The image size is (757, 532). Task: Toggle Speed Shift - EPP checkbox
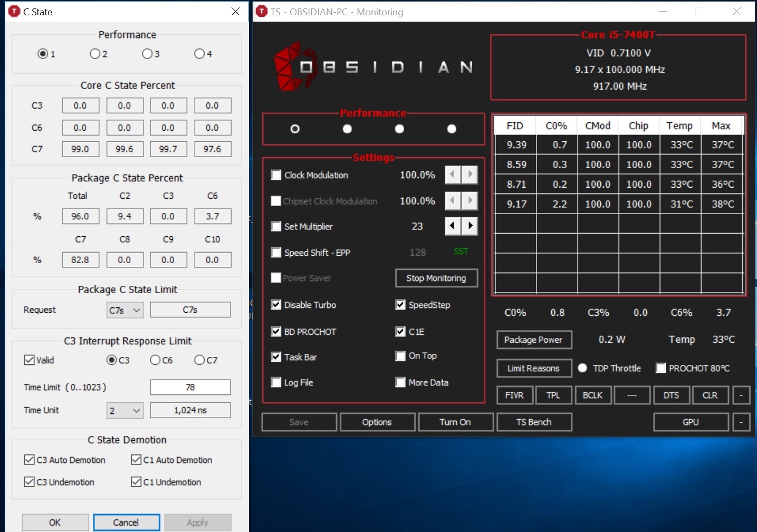coord(276,253)
